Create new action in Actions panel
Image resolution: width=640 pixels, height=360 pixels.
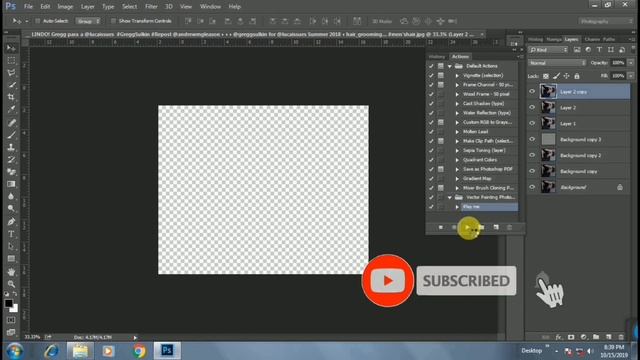pyautogui.click(x=496, y=227)
